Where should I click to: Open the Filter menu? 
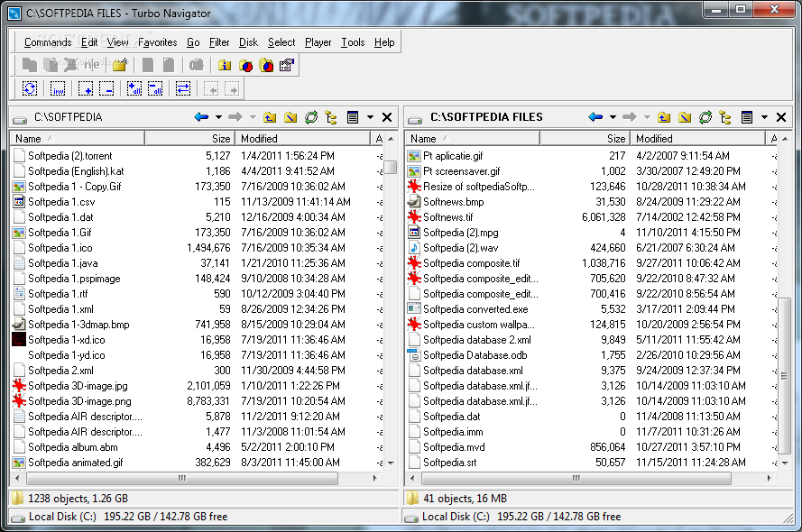(219, 42)
